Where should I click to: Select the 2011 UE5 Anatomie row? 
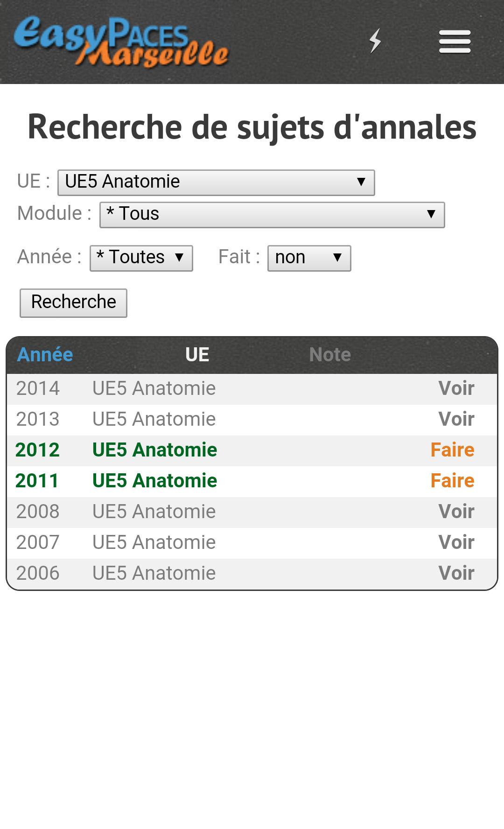154,481
